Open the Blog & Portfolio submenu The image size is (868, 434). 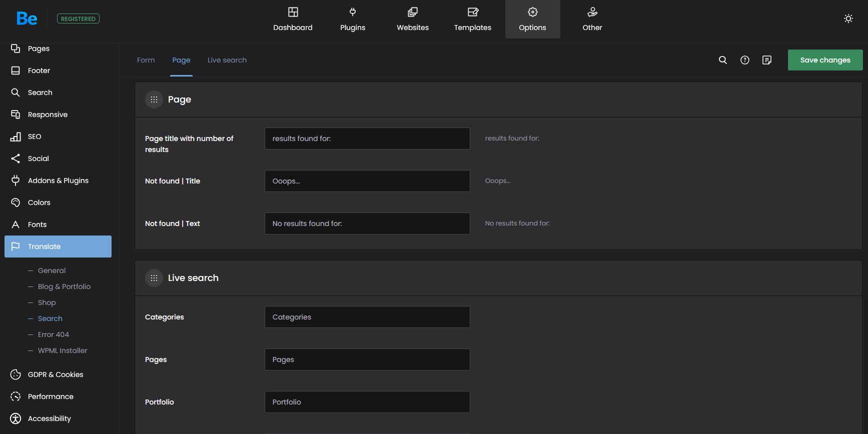tap(64, 286)
